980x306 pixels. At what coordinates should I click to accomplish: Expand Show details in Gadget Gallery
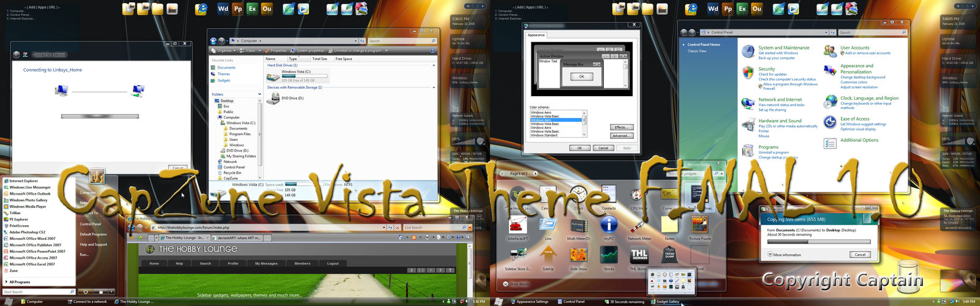tap(506, 284)
